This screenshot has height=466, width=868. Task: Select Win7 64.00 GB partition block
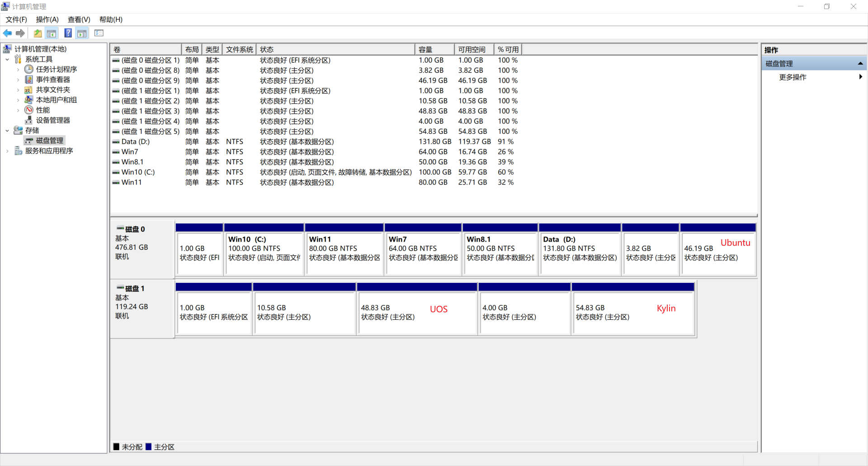tap(423, 249)
